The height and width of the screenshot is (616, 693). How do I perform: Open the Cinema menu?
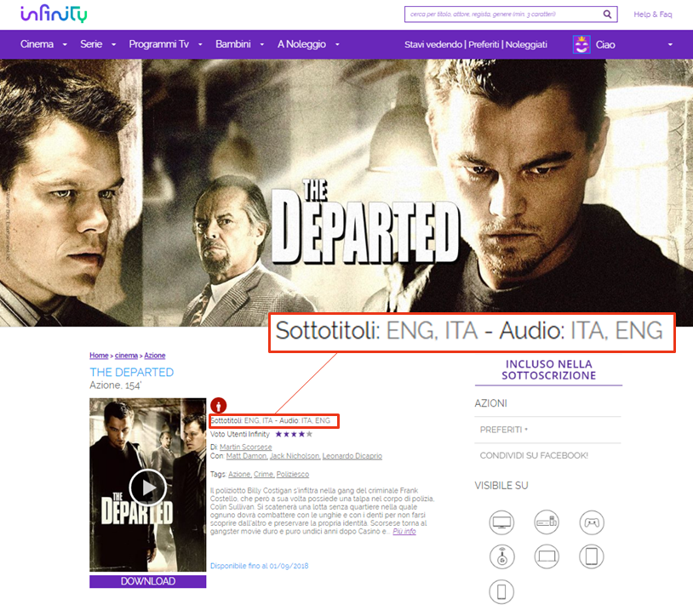tap(37, 44)
